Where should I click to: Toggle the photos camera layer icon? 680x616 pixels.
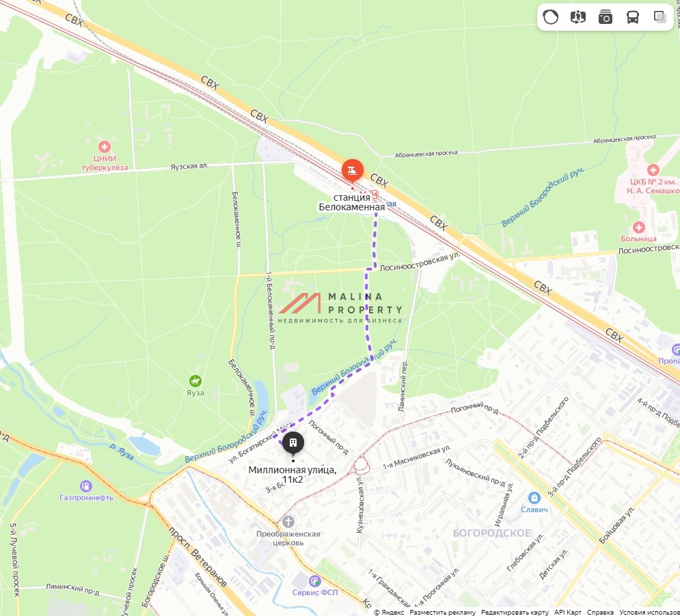point(605,17)
